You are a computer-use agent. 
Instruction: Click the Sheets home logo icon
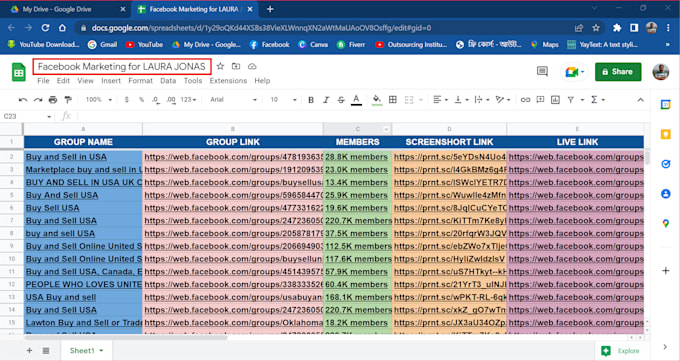point(19,72)
